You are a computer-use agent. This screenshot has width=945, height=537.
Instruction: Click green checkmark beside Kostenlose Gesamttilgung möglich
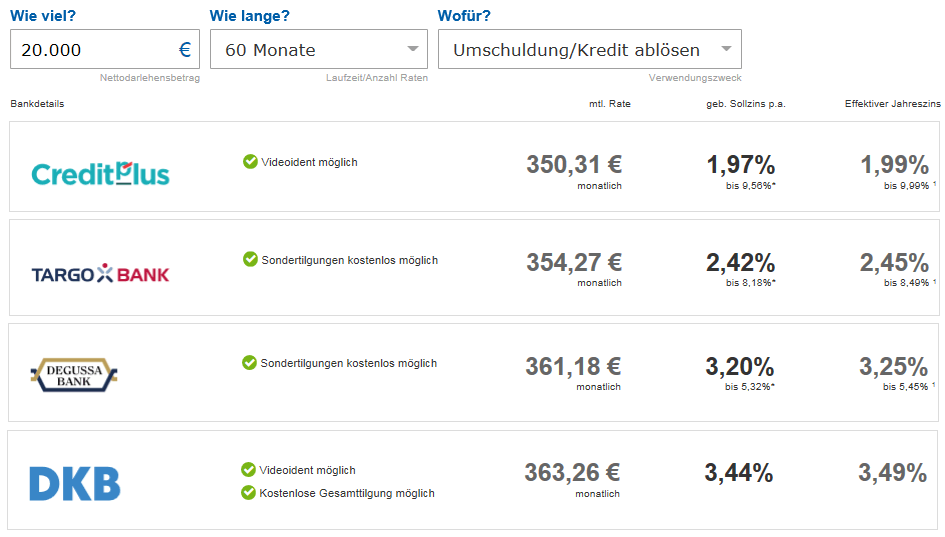coord(248,492)
